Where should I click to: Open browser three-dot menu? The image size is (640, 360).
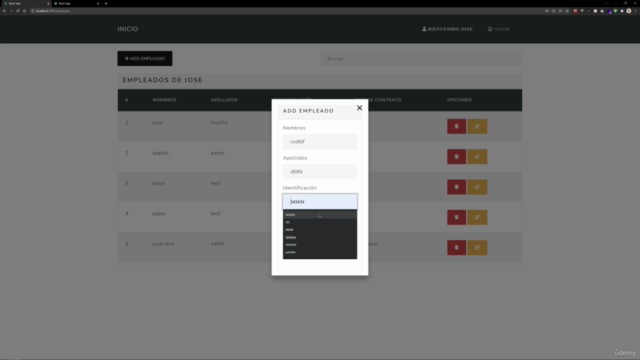[636, 11]
